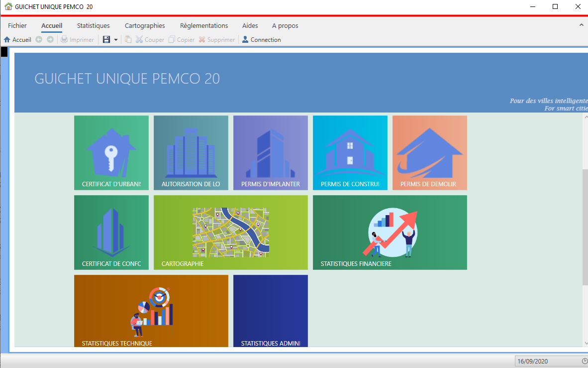Click the clock icon in status bar

[585, 361]
